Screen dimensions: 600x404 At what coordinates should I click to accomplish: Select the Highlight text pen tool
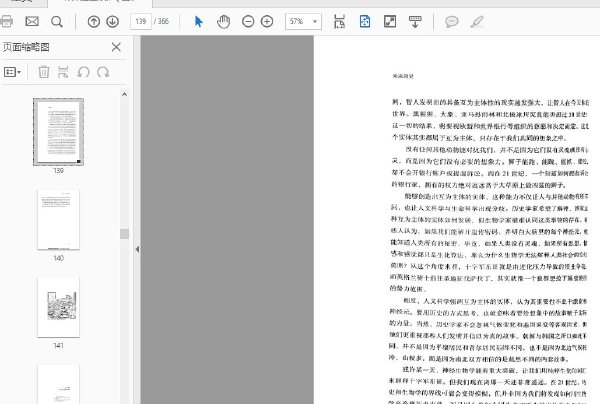[477, 21]
